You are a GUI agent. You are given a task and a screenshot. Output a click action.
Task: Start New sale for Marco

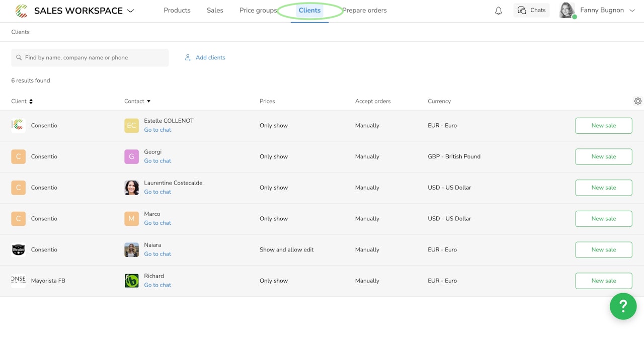[x=604, y=219]
